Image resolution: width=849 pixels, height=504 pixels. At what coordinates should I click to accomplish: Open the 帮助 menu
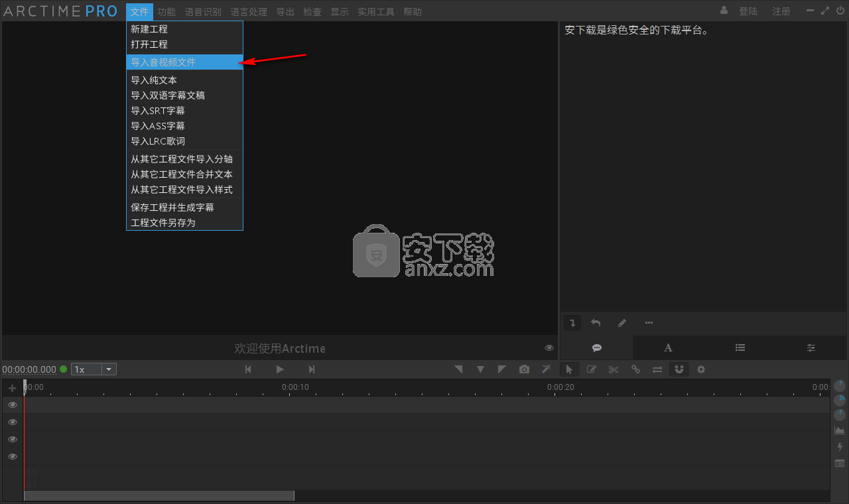click(x=413, y=11)
